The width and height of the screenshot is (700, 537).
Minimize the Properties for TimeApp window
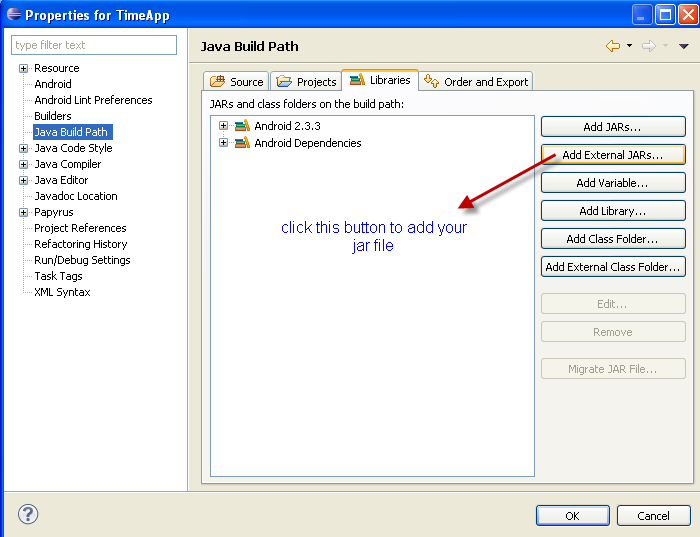point(642,15)
